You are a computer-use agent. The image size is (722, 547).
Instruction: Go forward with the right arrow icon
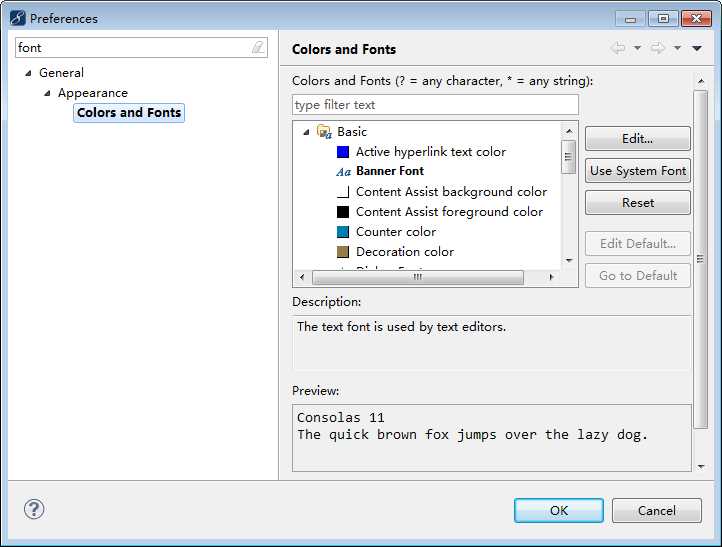click(658, 48)
